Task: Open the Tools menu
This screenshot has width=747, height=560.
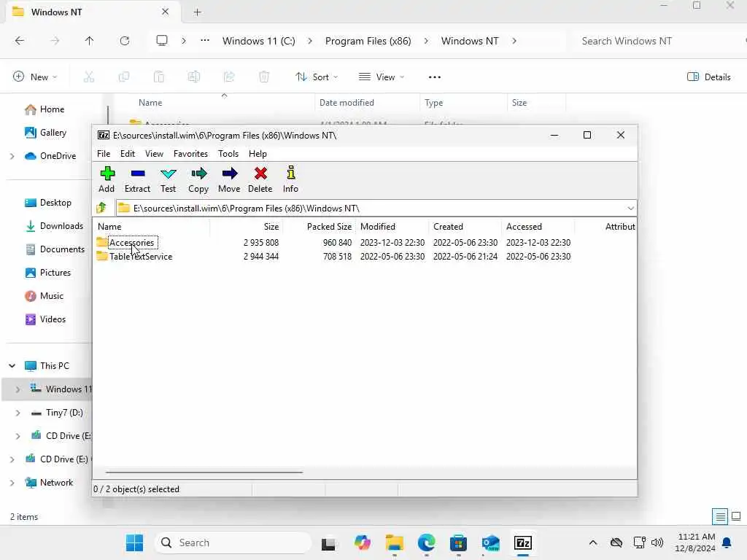Action: [x=228, y=154]
